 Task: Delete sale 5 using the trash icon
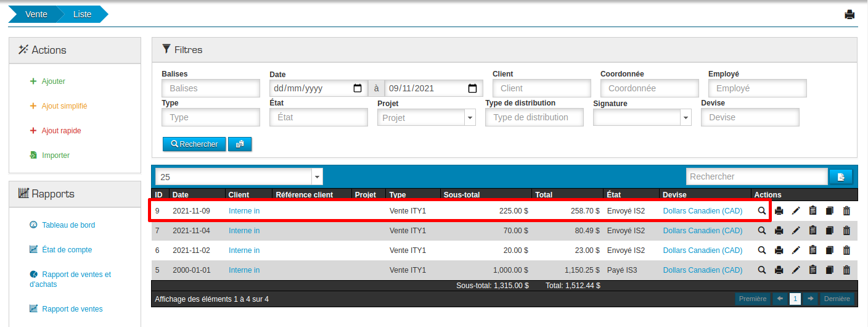click(x=846, y=270)
